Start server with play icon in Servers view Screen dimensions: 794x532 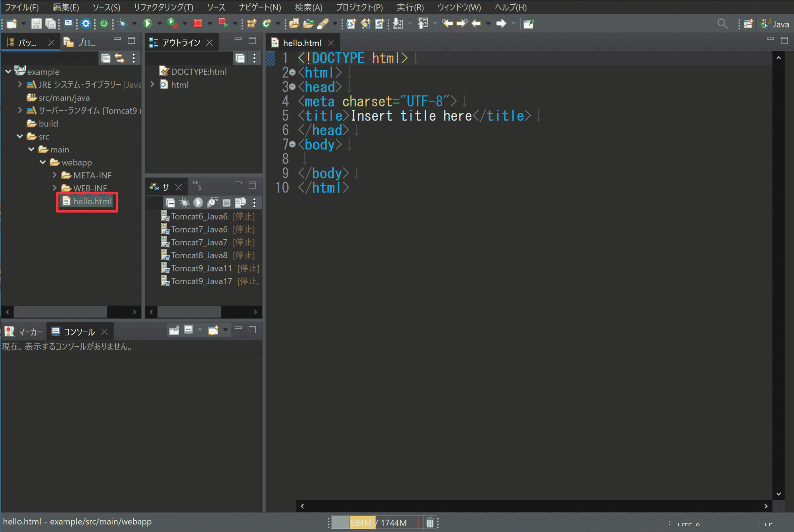198,202
